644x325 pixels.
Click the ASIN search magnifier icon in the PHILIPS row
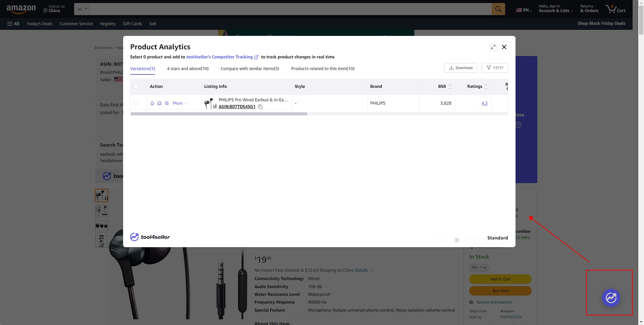pyautogui.click(x=167, y=103)
